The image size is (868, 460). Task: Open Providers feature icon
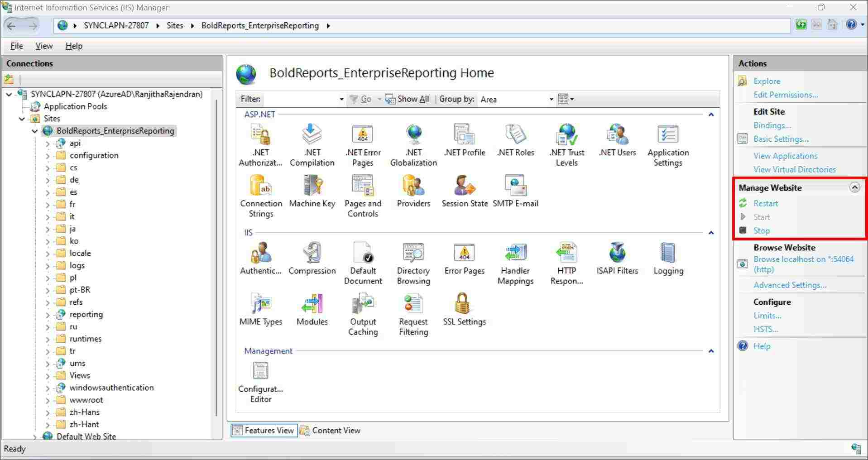point(413,192)
